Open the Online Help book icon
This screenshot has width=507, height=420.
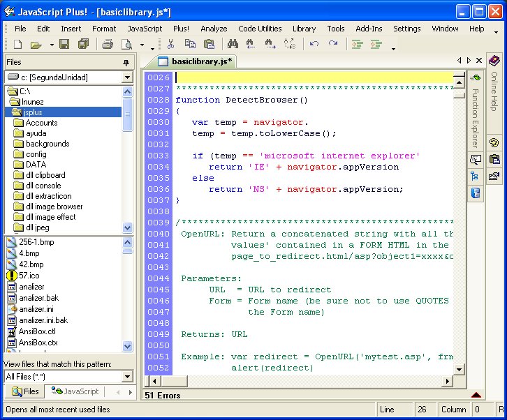[494, 61]
